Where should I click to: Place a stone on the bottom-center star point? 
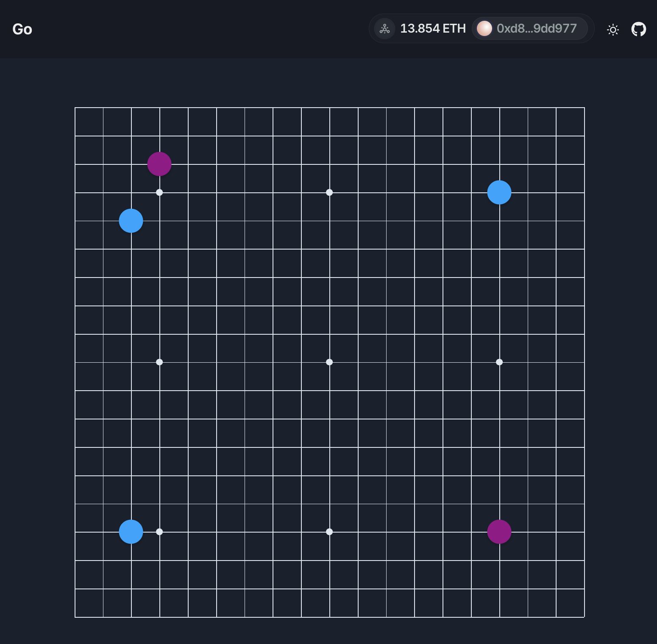[329, 532]
